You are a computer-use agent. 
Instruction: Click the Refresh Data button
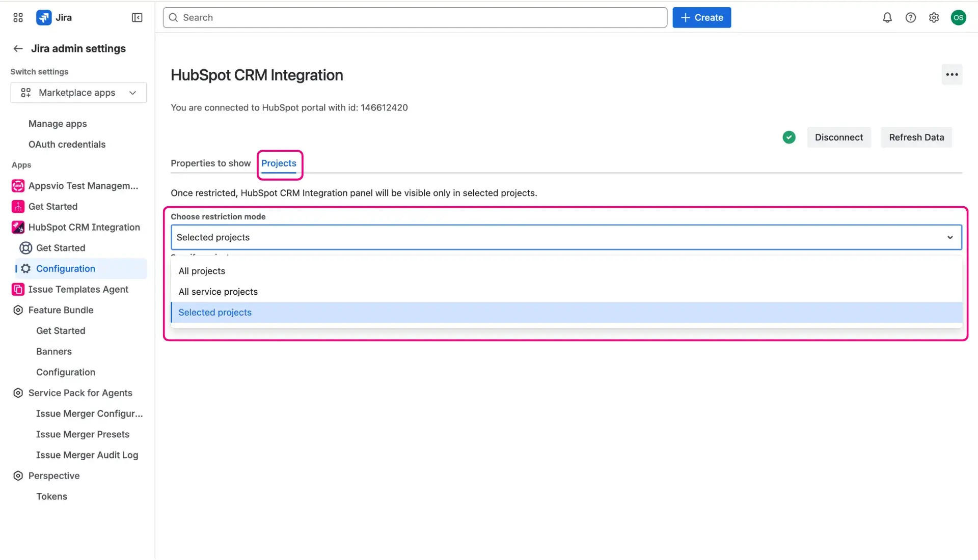point(916,137)
